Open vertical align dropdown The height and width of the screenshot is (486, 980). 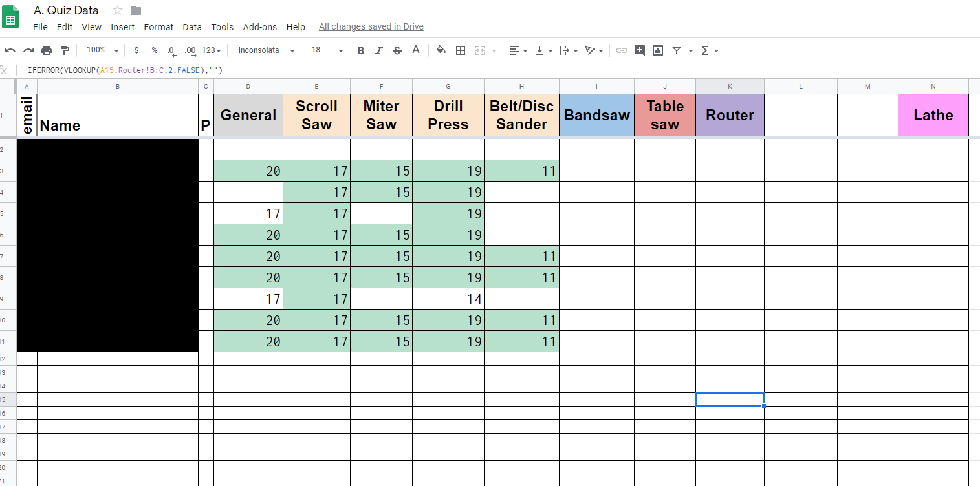pos(543,50)
